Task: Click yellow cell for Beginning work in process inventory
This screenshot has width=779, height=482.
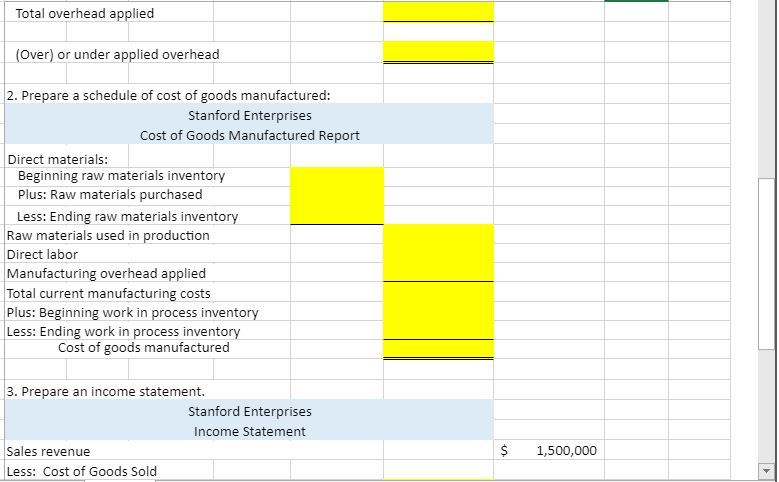Action: click(x=438, y=311)
